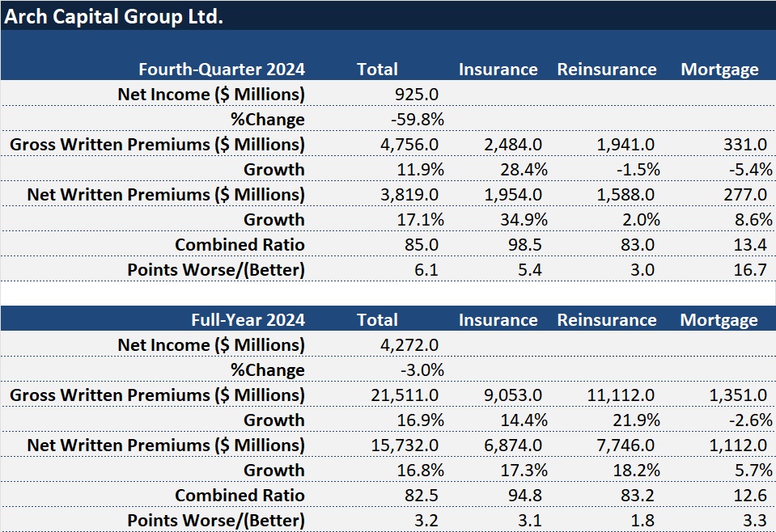Click full-year Mortgage net premiums 1,112.0
776x532 pixels.
pos(737,445)
